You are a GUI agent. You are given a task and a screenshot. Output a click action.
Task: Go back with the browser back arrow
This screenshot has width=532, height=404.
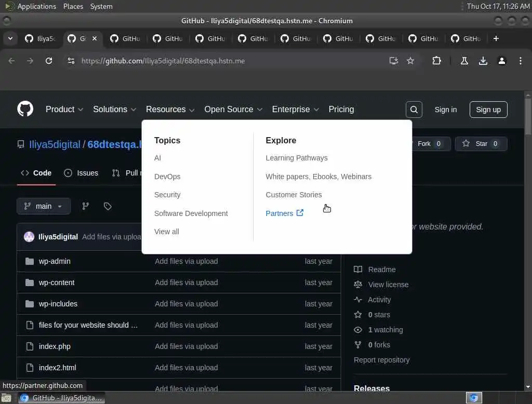click(11, 61)
